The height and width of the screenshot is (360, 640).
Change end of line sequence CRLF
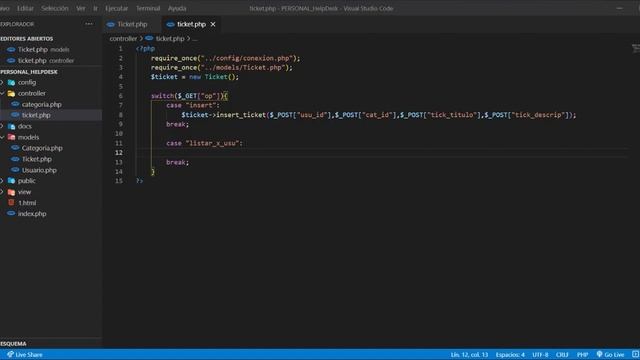562,355
